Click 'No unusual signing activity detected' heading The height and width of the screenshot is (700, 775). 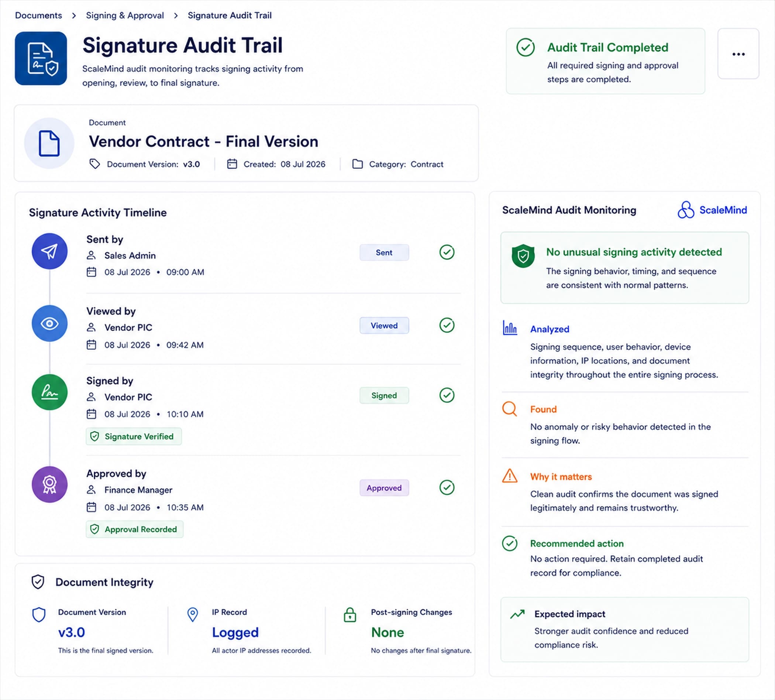coord(634,252)
